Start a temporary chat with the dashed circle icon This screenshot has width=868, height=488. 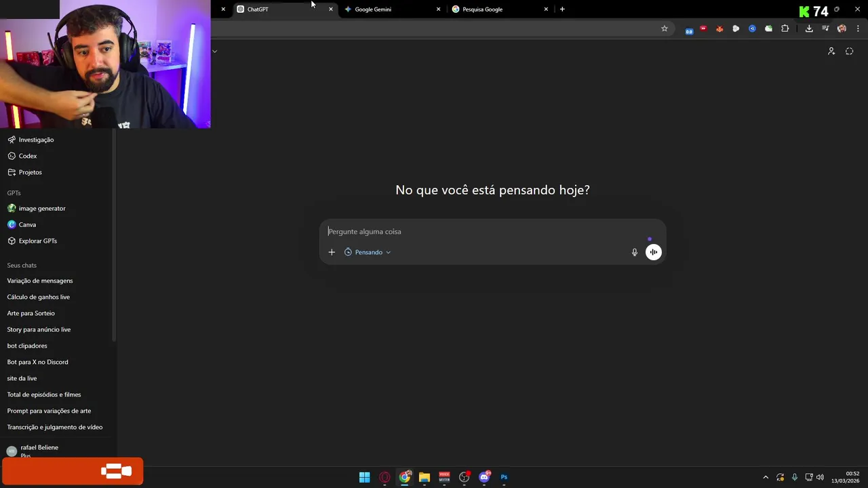coord(849,52)
